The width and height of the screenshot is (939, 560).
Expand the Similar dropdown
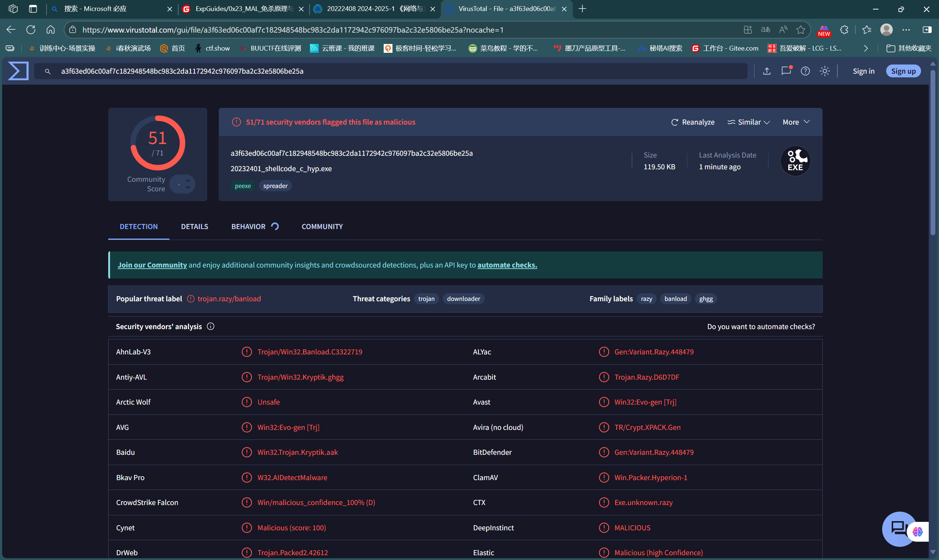748,122
